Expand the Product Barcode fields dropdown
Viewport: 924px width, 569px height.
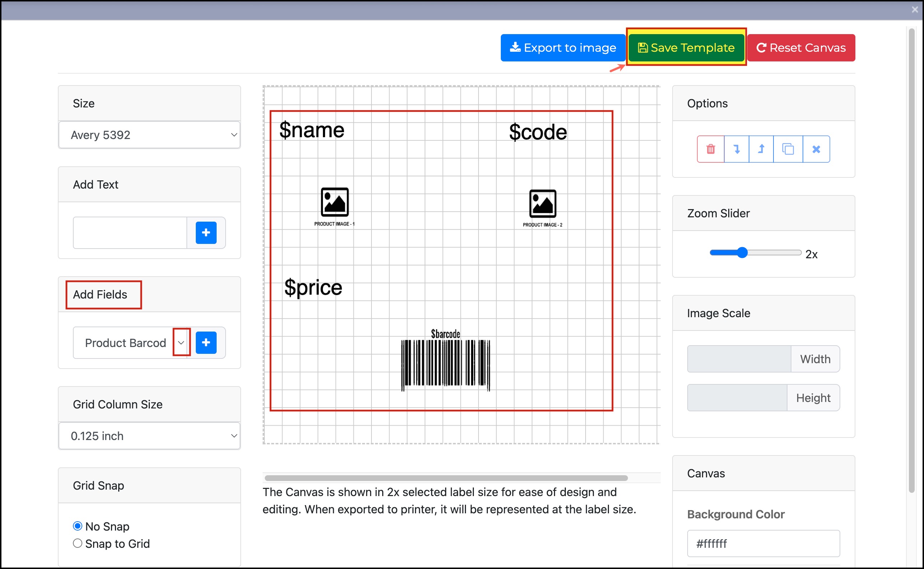pos(181,342)
